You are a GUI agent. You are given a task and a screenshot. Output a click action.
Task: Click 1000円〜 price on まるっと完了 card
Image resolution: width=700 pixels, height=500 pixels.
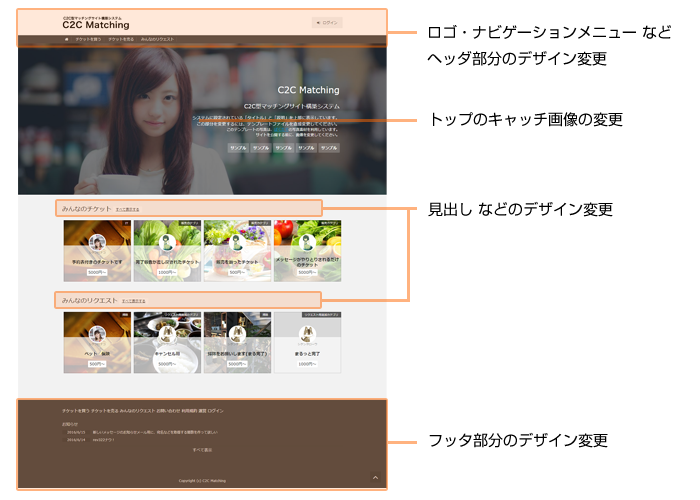coord(307,364)
